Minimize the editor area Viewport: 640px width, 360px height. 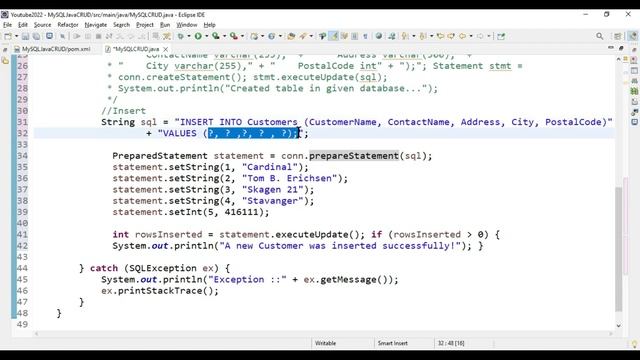tap(611, 48)
